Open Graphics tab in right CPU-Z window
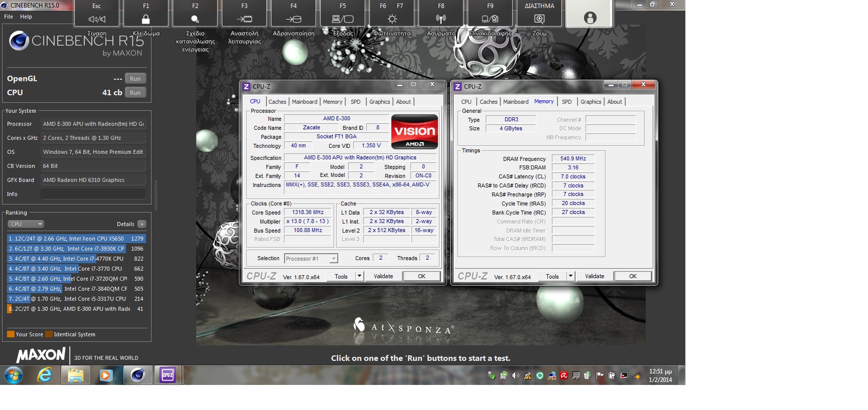 click(x=591, y=102)
